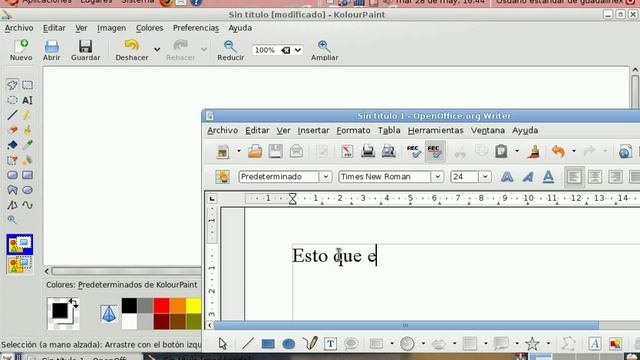Viewport: 640px width, 360px height.
Task: Select the Spraycan tool in KolourPaint
Action: (x=27, y=160)
